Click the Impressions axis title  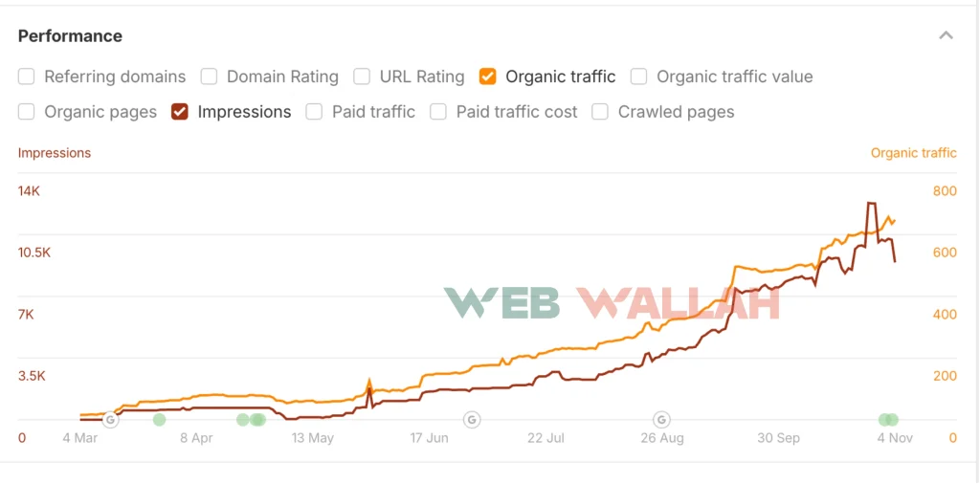point(55,153)
